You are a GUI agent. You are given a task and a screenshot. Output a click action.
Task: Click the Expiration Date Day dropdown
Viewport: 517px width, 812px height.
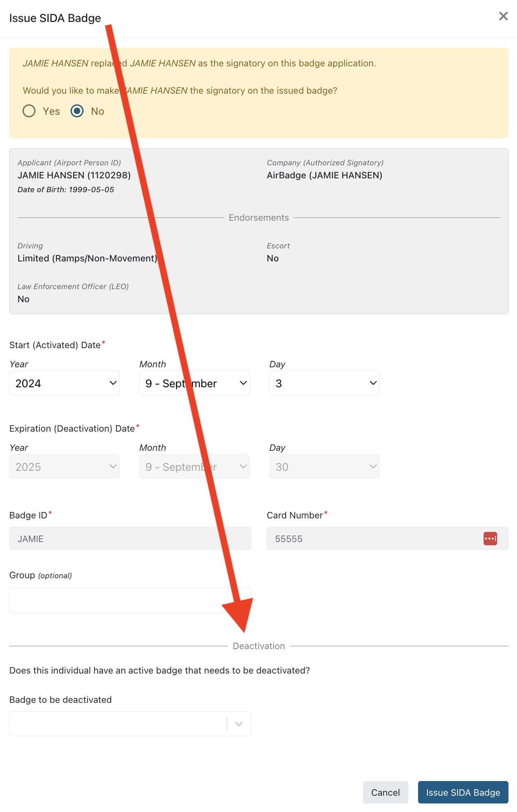click(x=324, y=467)
